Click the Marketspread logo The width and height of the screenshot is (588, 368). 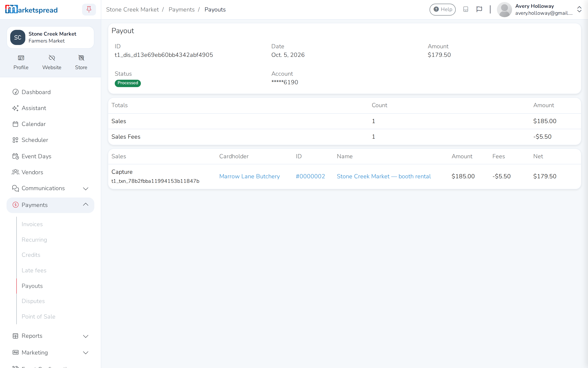31,9
